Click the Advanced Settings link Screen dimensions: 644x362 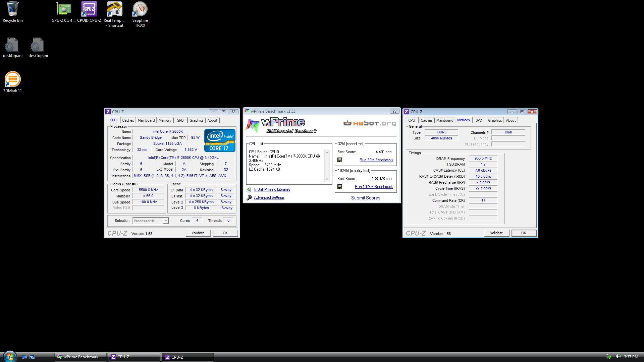pos(269,198)
